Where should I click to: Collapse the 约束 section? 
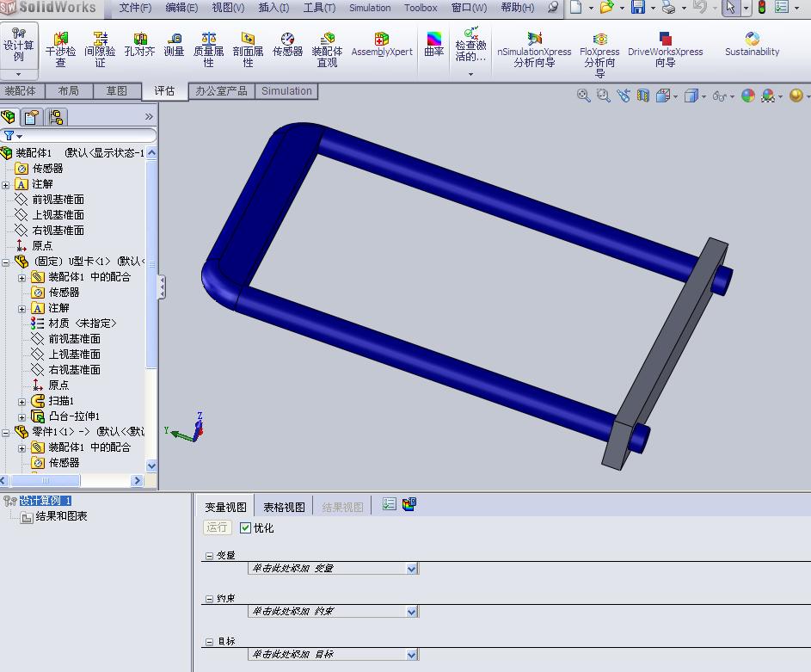pyautogui.click(x=209, y=599)
